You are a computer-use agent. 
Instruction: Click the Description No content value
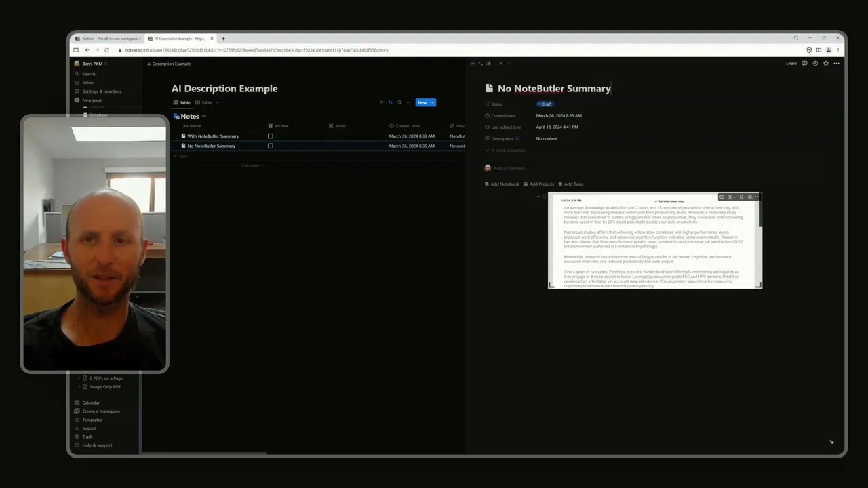tap(547, 138)
